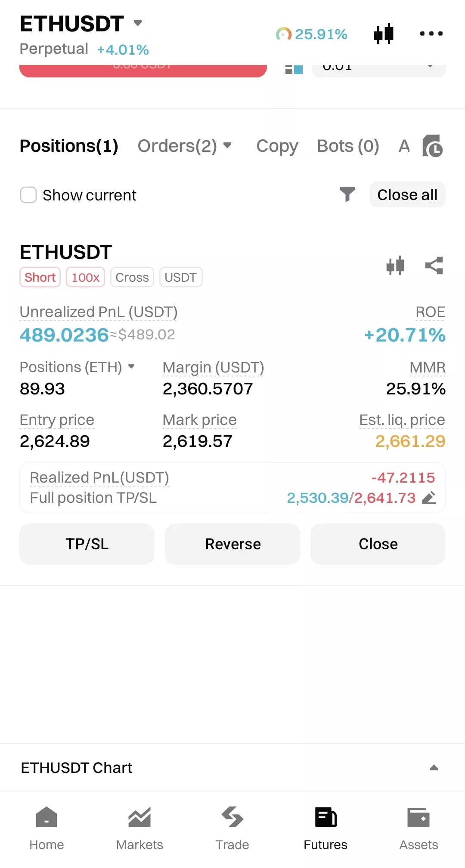The width and height of the screenshot is (465, 868).
Task: Open the three-dot more menu
Action: coord(431,34)
